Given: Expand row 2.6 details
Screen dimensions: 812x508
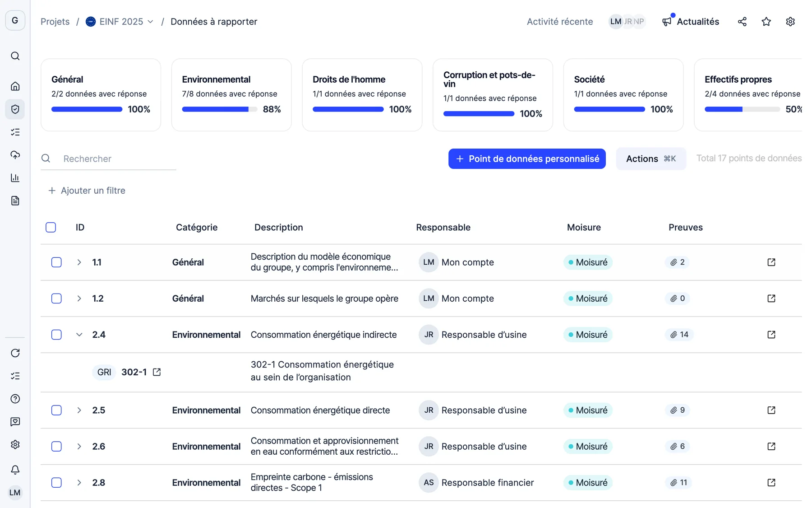Looking at the screenshot, I should [x=79, y=447].
